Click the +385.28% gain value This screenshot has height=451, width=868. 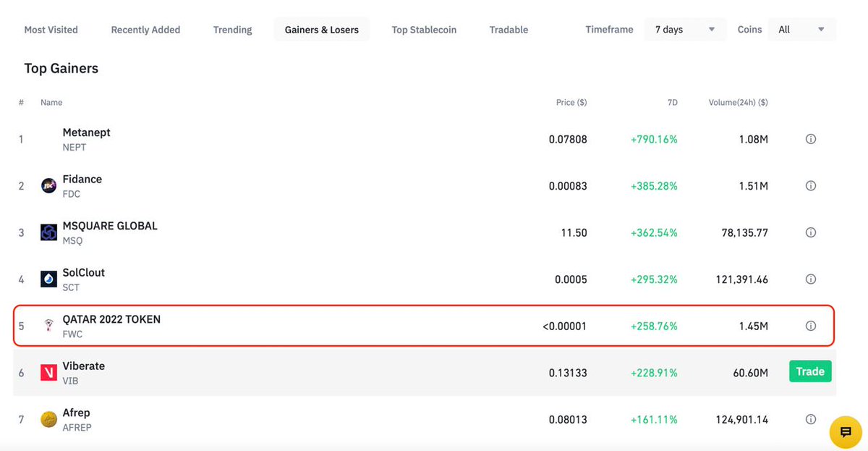(x=654, y=186)
